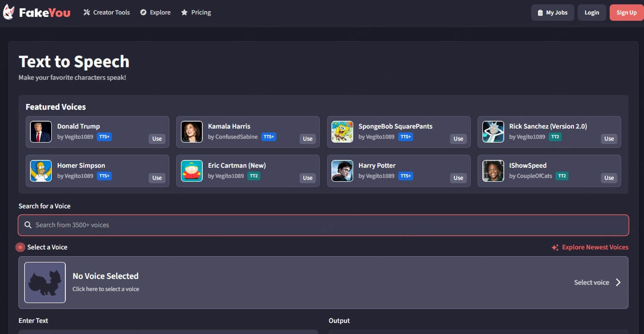Click the Donald Trump avatar thumbnail
The image size is (644, 334).
tap(41, 131)
